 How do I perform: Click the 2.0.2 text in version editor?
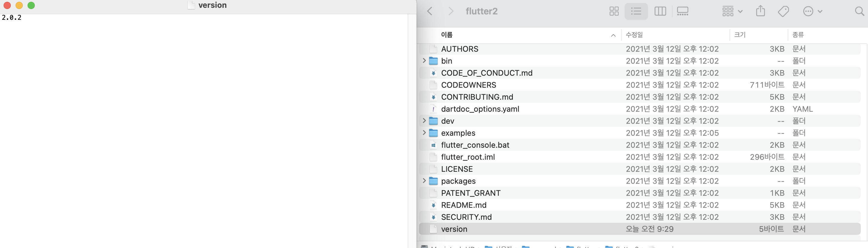click(x=12, y=17)
